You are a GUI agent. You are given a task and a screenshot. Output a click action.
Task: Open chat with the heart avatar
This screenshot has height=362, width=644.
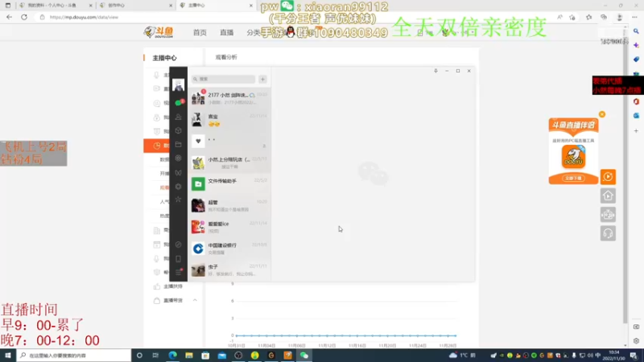[229, 142]
